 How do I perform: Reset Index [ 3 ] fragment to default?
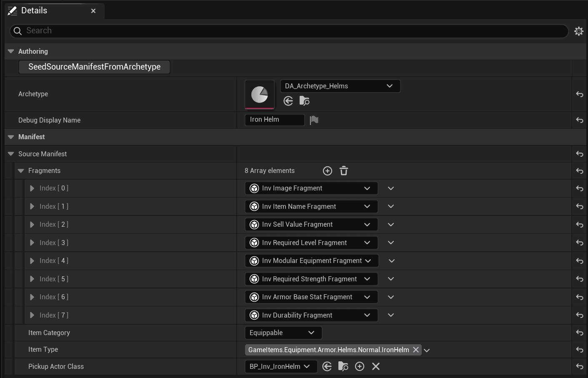click(x=579, y=243)
